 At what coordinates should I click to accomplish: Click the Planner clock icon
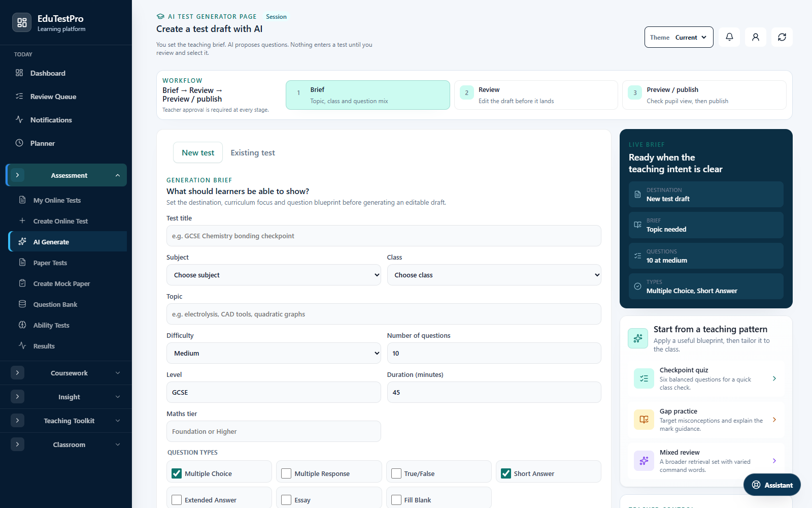(19, 143)
